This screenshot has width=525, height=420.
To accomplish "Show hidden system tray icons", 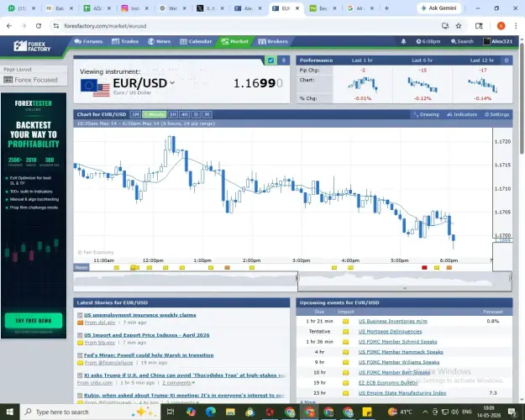I will [x=425, y=412].
